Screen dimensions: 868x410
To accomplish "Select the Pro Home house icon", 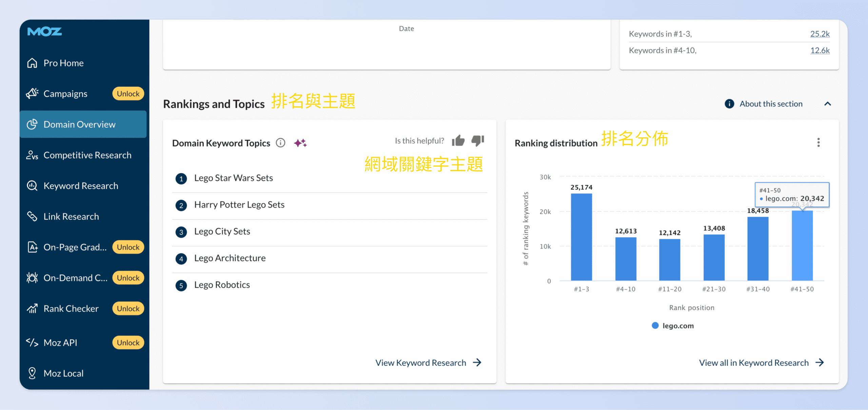I will point(33,63).
